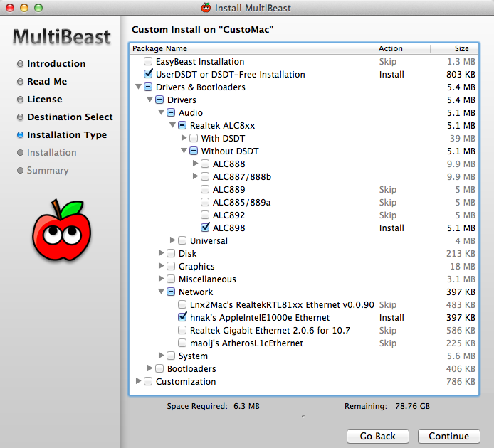Click the Size column header
The height and width of the screenshot is (448, 494).
click(454, 48)
